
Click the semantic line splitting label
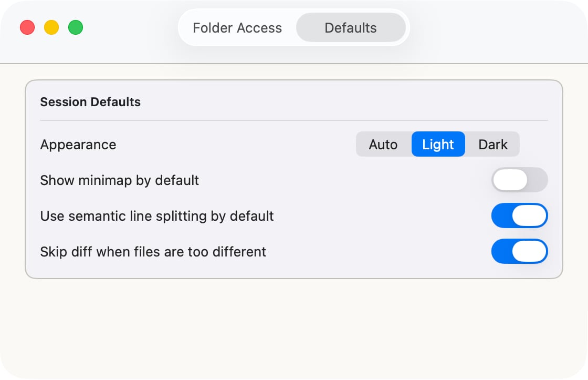pyautogui.click(x=156, y=216)
